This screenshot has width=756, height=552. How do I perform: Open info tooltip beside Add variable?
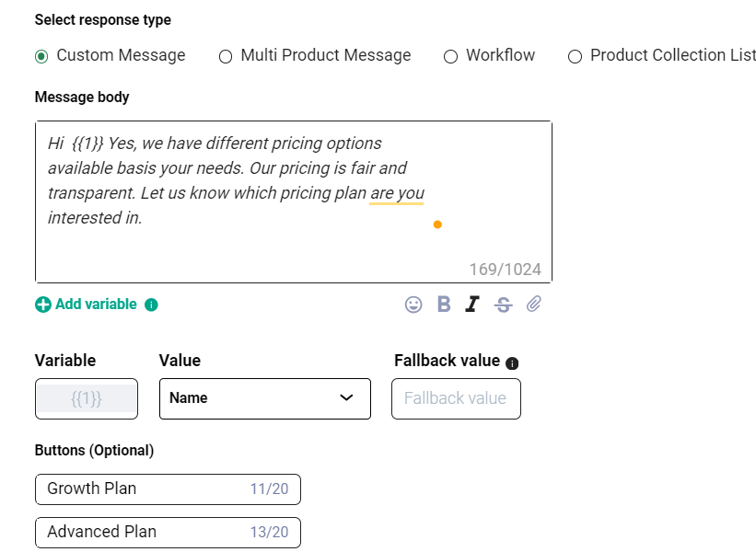click(x=151, y=305)
